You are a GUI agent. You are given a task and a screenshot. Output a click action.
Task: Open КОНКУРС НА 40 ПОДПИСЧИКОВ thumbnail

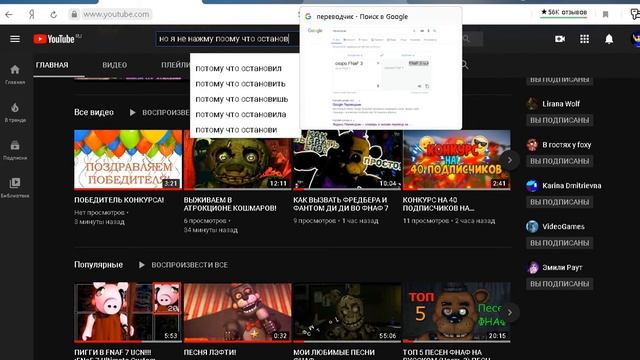tap(456, 160)
